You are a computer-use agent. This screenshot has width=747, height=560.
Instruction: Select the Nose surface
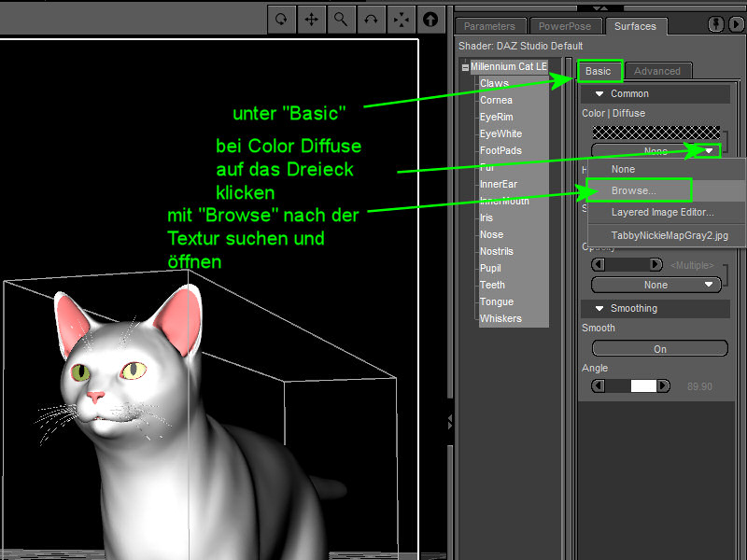[492, 234]
